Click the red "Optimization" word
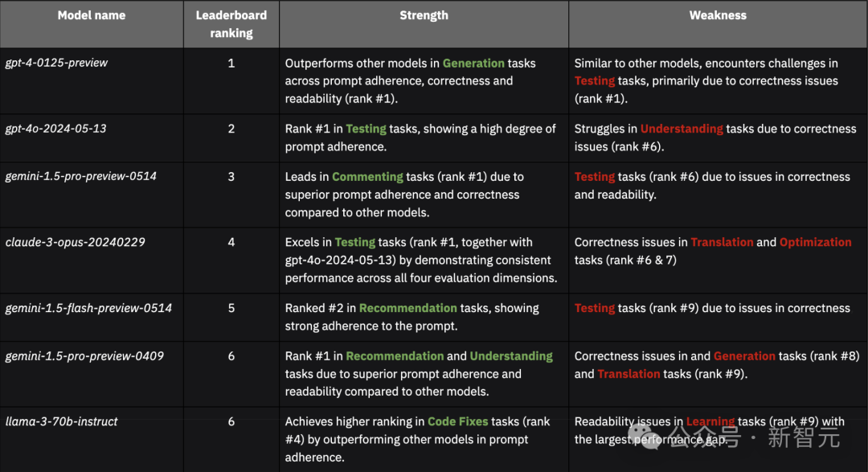 (x=815, y=242)
